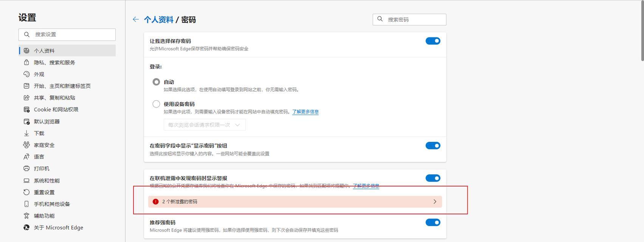Click the 2 个新泄露的密码 warning text
Image resolution: width=644 pixels, height=242 pixels.
pos(180,202)
